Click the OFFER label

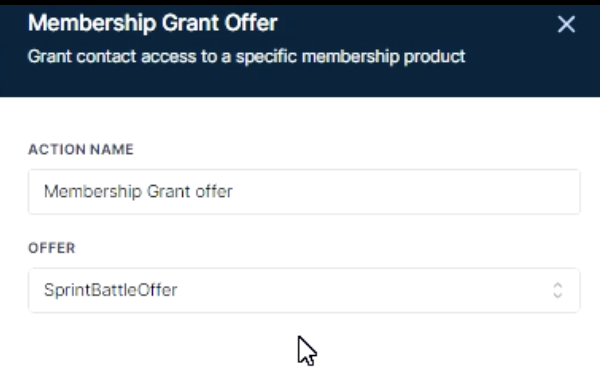click(52, 248)
